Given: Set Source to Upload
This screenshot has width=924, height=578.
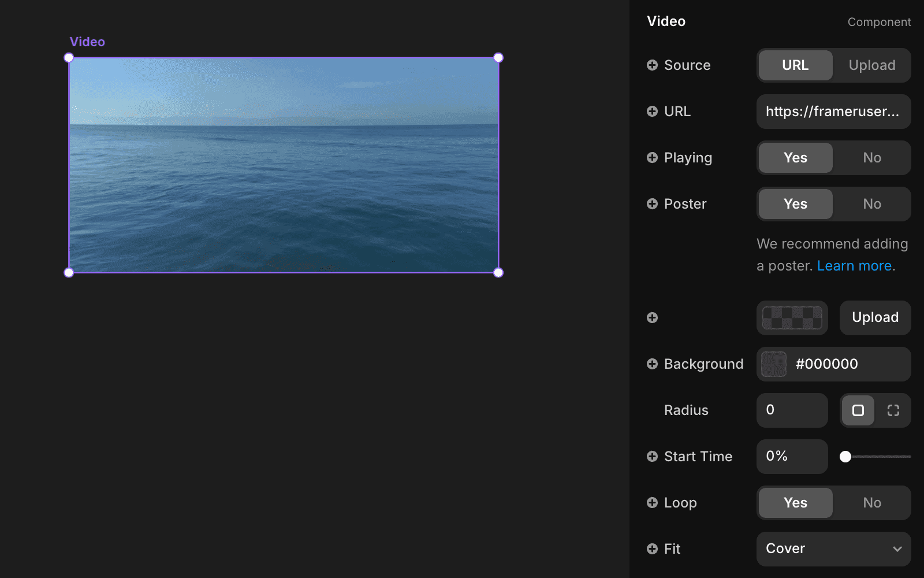Looking at the screenshot, I should (x=872, y=65).
